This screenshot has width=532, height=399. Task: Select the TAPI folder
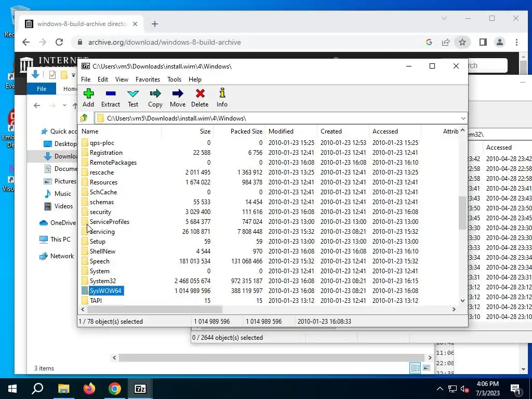[x=96, y=301]
